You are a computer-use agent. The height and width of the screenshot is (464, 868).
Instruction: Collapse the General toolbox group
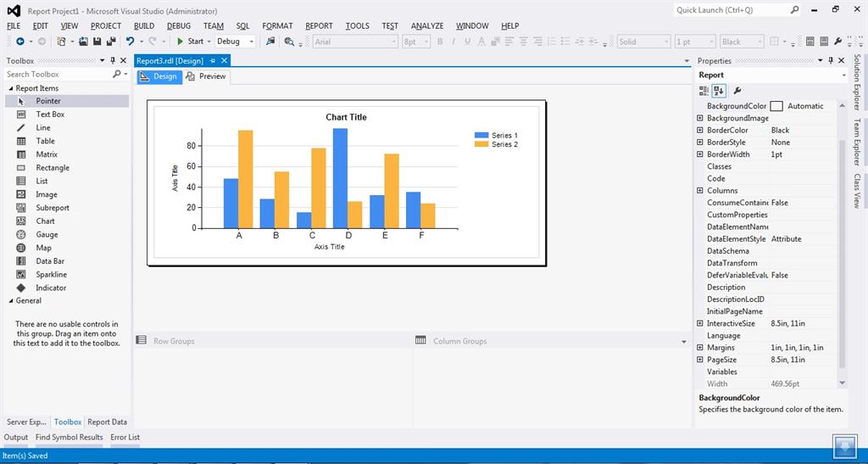point(10,300)
